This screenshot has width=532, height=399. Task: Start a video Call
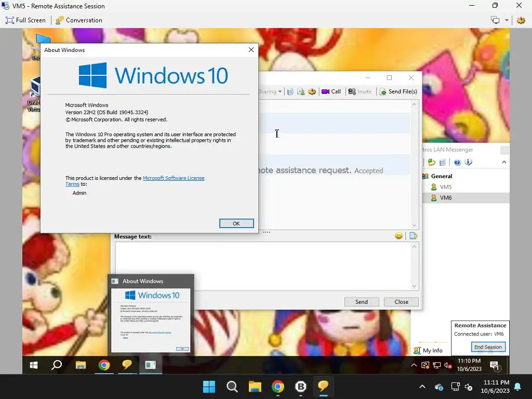(331, 91)
